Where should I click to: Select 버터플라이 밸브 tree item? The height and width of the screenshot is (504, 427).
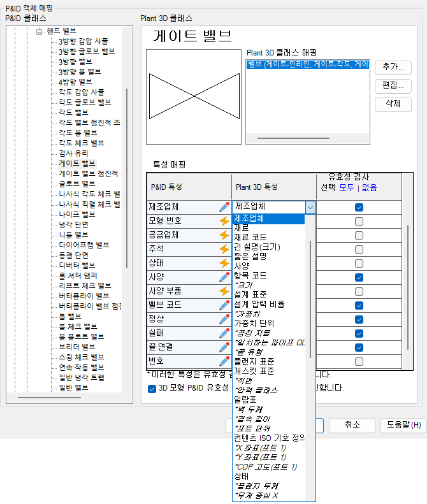(84, 296)
